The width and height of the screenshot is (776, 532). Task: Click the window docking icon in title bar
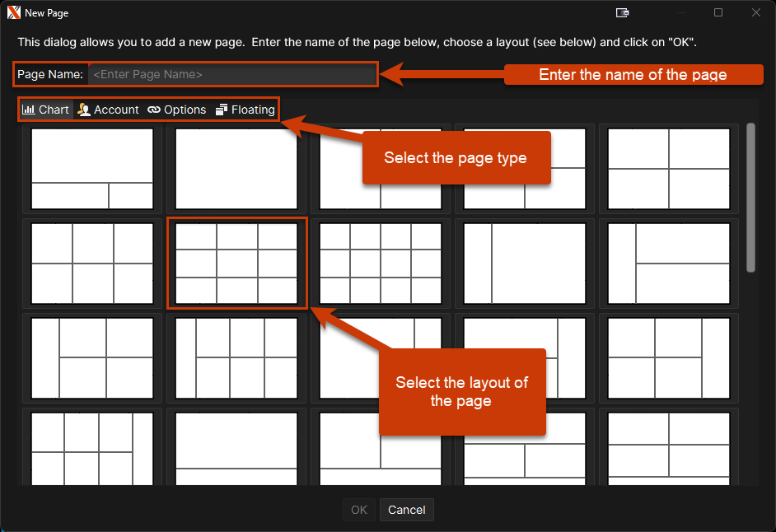coord(623,13)
